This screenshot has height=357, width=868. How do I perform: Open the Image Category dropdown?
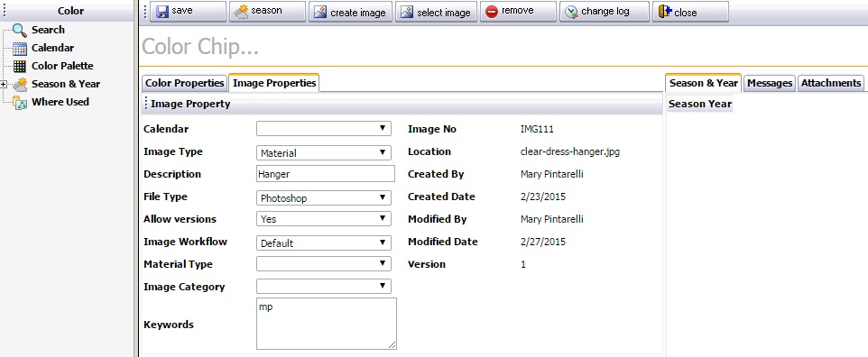324,286
